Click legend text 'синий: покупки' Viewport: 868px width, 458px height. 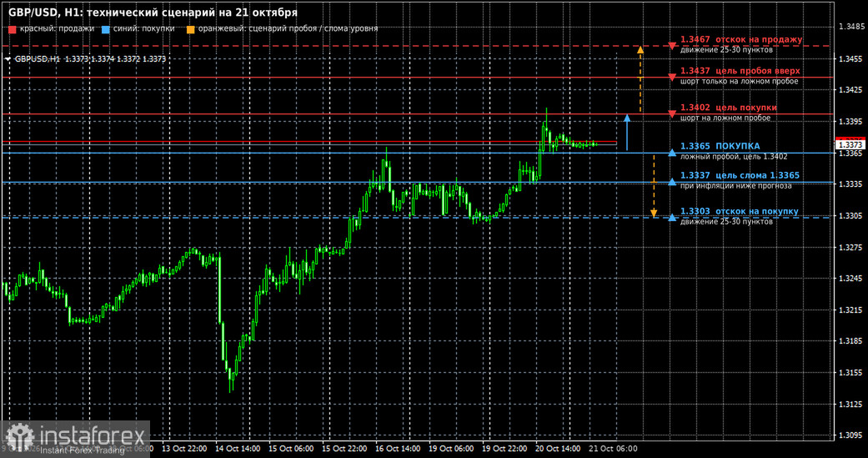pyautogui.click(x=144, y=28)
